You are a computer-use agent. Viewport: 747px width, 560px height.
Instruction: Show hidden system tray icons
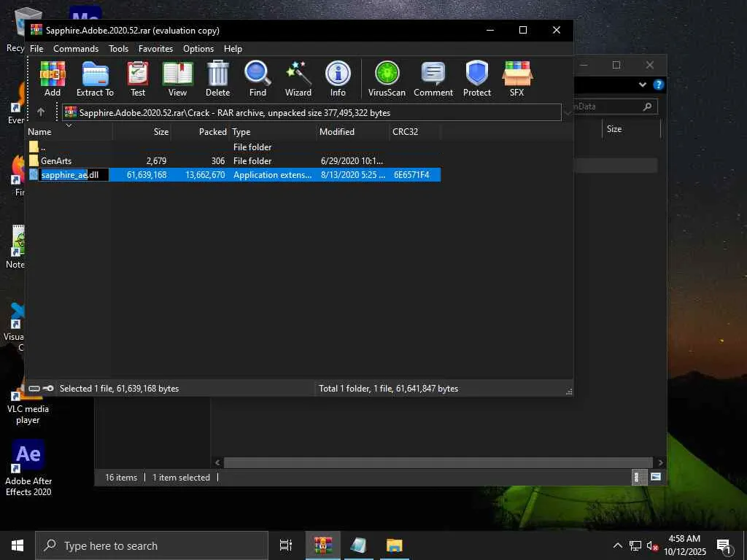pyautogui.click(x=617, y=545)
